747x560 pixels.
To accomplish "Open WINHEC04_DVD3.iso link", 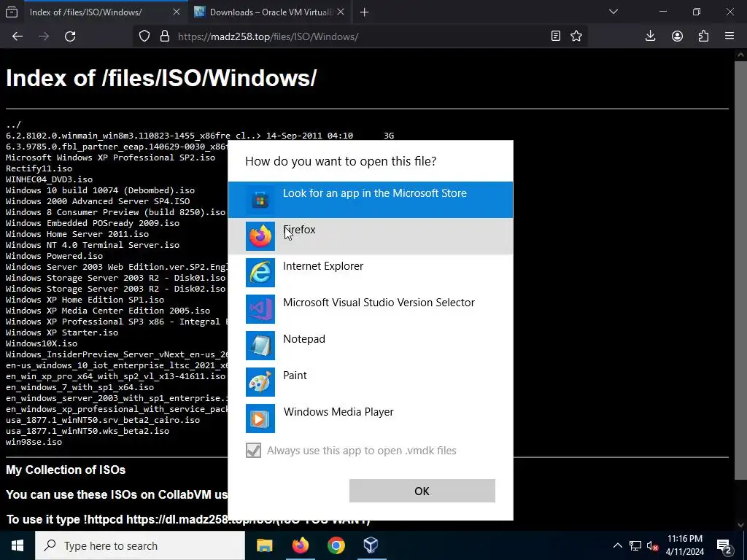I will pos(49,179).
